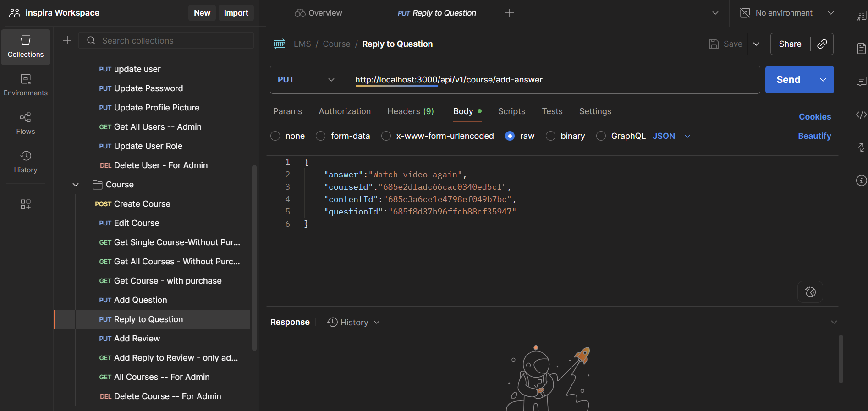Open the Send button dropdown arrow

click(x=823, y=80)
